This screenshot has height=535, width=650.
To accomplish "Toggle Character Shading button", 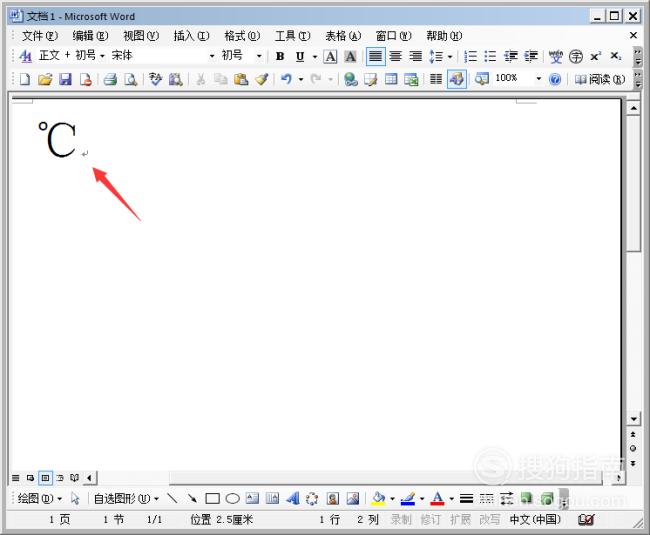I will click(351, 56).
